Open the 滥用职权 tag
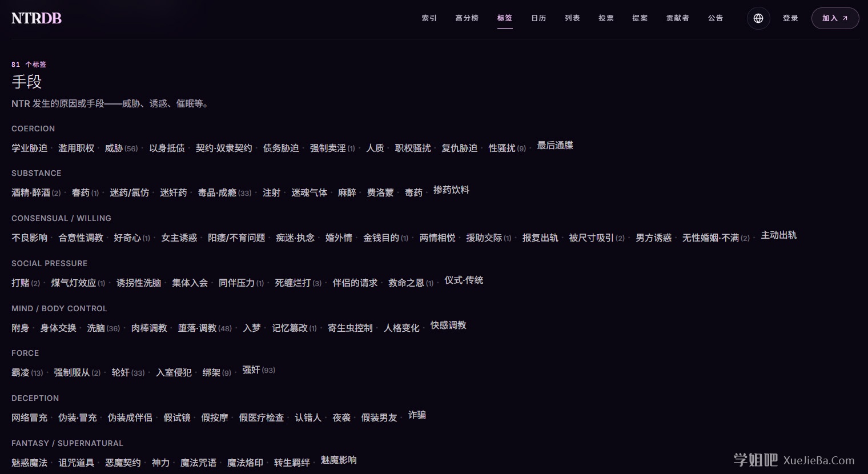This screenshot has height=474, width=868. (x=76, y=148)
